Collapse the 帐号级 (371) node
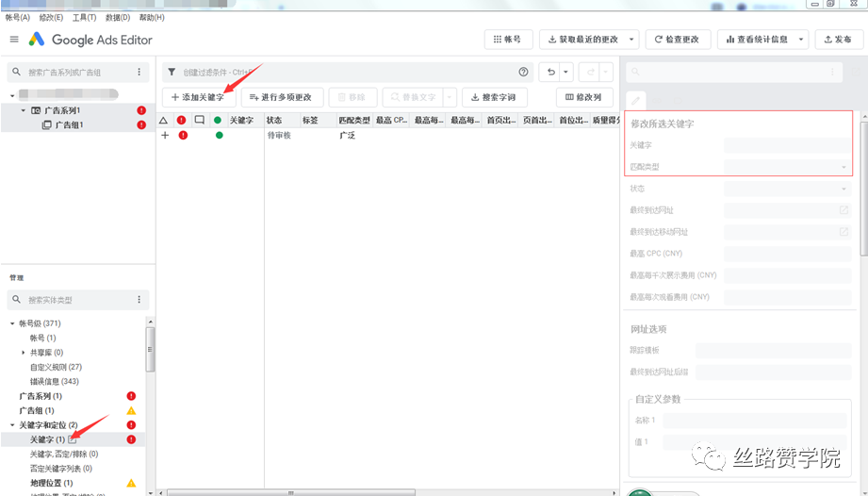Viewport: 868px width, 496px height. point(12,323)
